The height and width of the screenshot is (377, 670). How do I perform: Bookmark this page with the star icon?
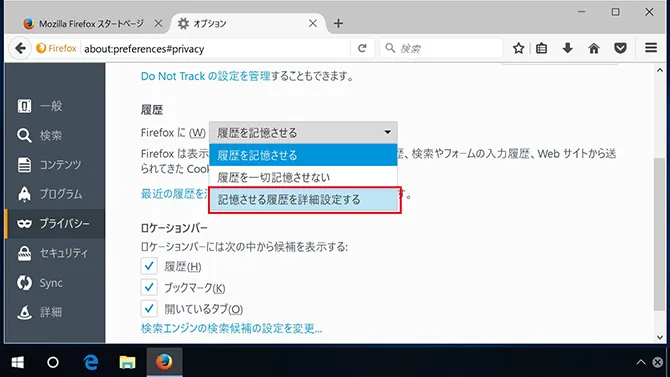[518, 48]
